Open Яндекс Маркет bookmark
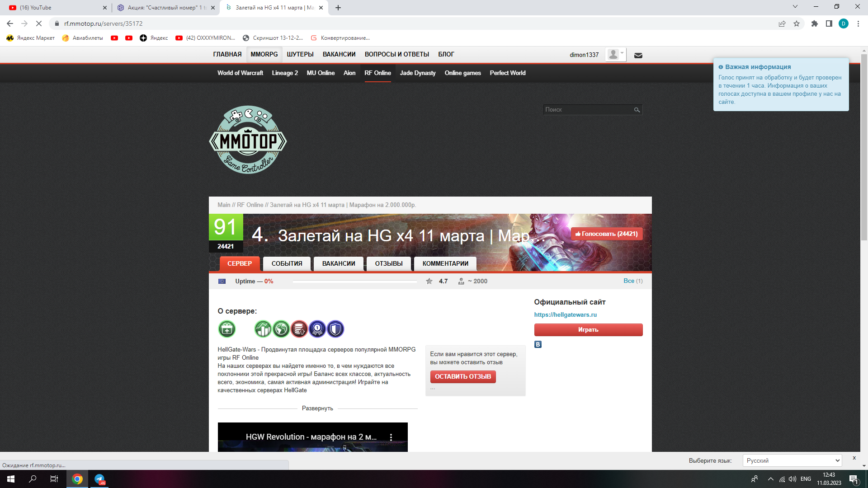The height and width of the screenshot is (488, 868). [31, 38]
